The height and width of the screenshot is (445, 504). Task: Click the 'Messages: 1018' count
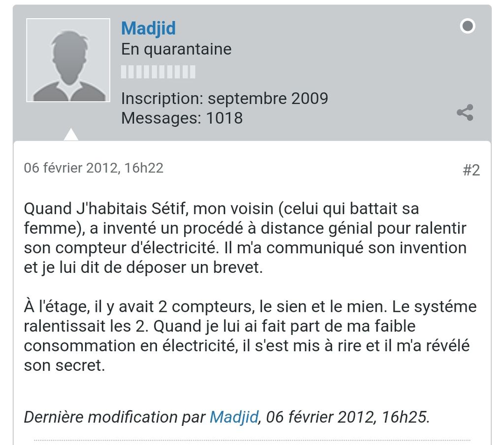182,118
